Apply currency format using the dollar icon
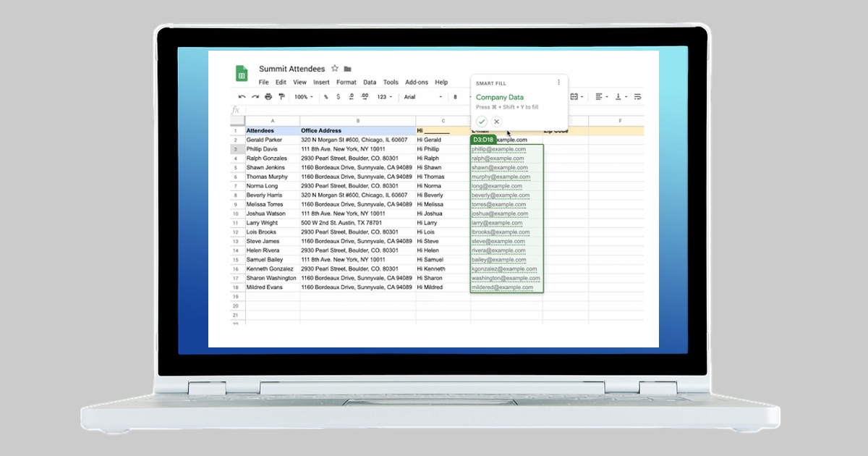The width and height of the screenshot is (868, 456). 338,96
